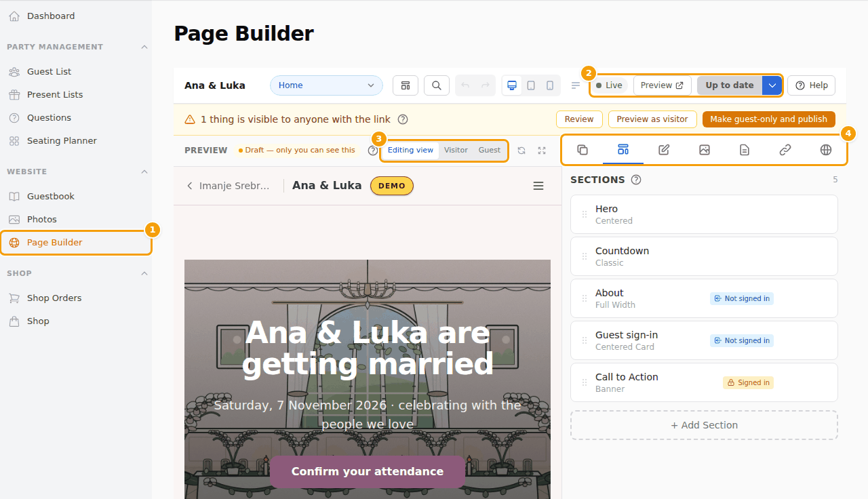This screenshot has height=499, width=868.
Task: Click the help icon next to the Draft label
Action: [x=372, y=151]
